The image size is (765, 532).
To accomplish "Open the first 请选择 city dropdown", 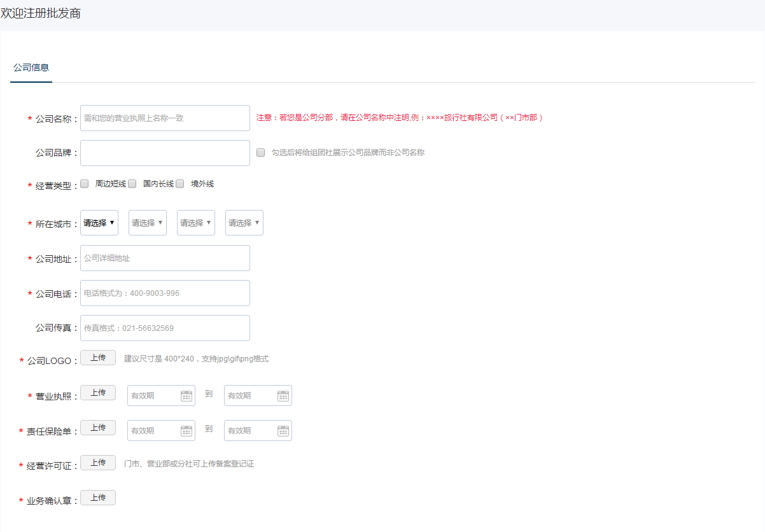I will click(99, 223).
